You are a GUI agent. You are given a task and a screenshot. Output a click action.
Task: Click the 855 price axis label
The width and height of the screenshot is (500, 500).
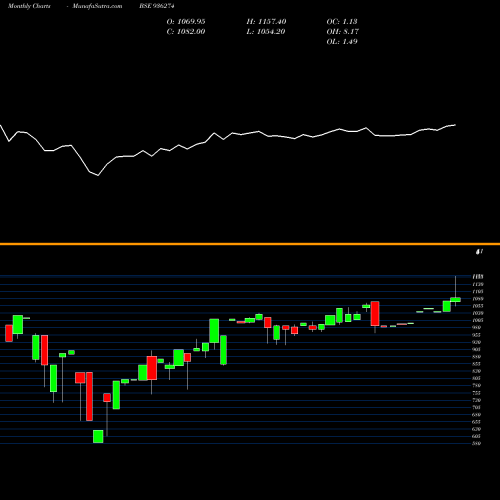tap(477, 364)
